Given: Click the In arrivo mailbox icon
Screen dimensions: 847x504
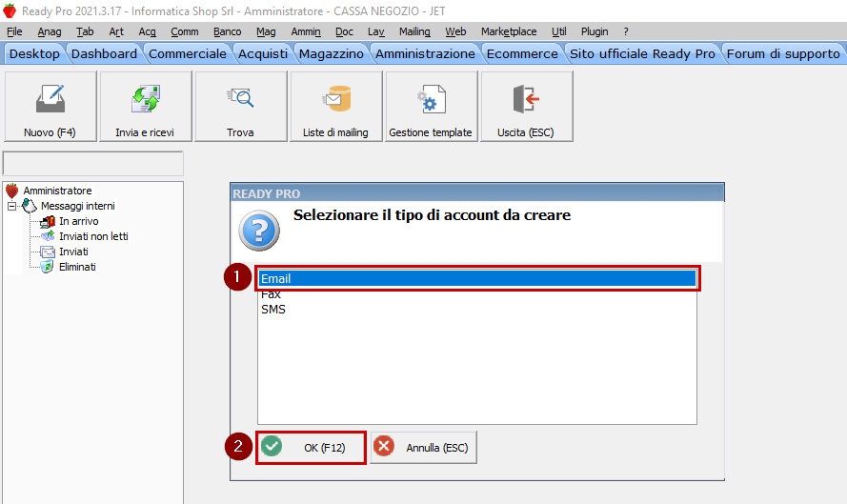Looking at the screenshot, I should pos(48,221).
